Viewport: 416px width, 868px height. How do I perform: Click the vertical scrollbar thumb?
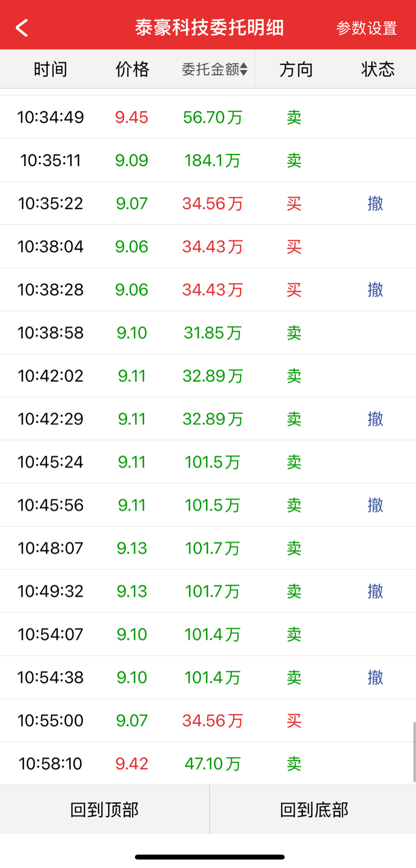414,752
